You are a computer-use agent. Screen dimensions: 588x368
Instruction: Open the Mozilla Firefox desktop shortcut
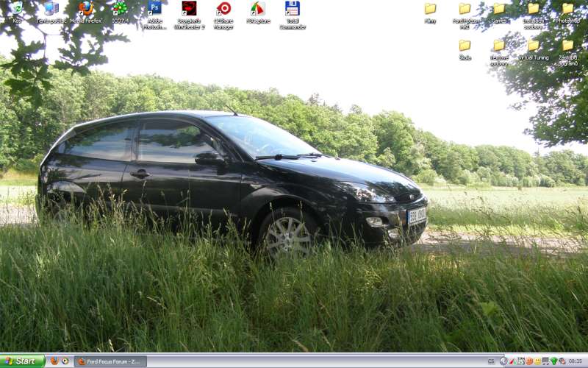pyautogui.click(x=86, y=9)
